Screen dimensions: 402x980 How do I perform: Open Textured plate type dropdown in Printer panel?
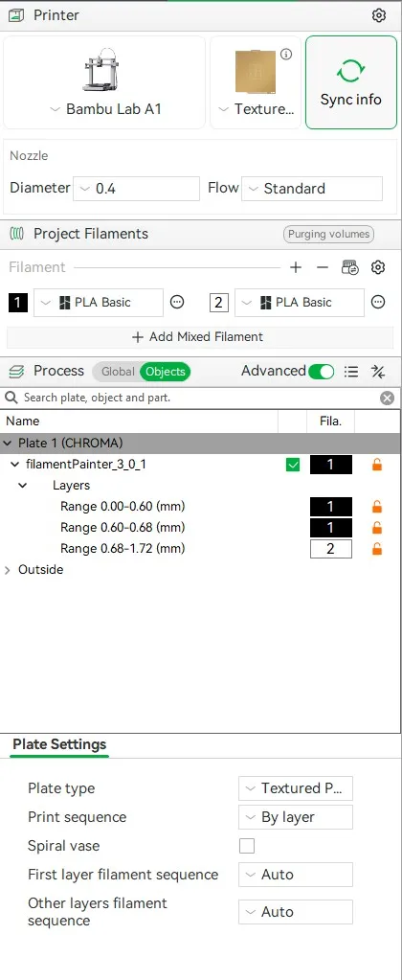[256, 109]
